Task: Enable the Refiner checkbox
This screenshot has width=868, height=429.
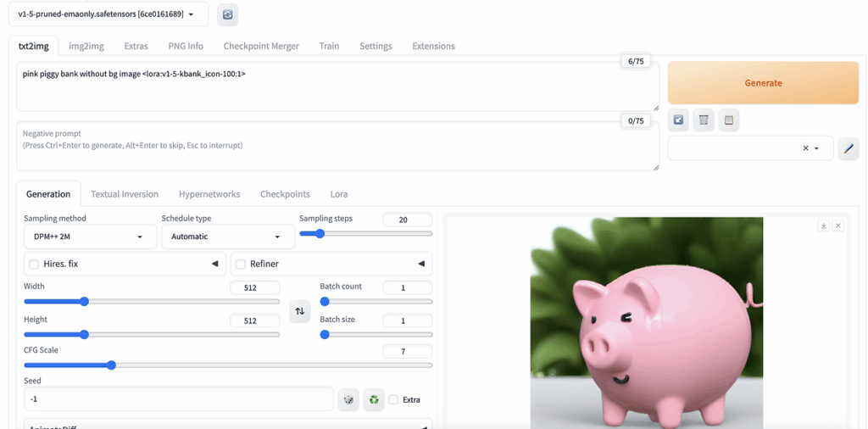Action: [241, 264]
